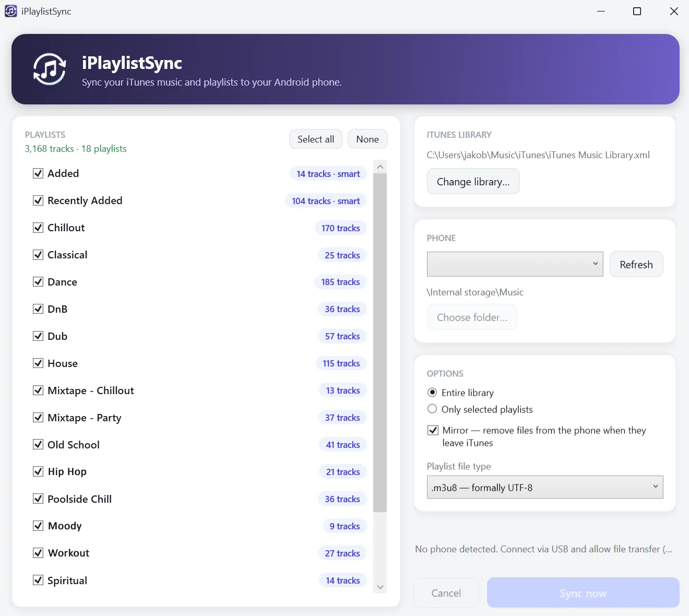Toggle the Moody playlist checkbox

point(38,526)
